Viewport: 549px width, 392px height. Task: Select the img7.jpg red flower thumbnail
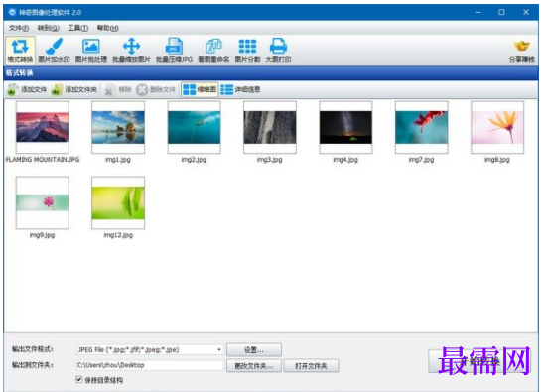(x=422, y=127)
